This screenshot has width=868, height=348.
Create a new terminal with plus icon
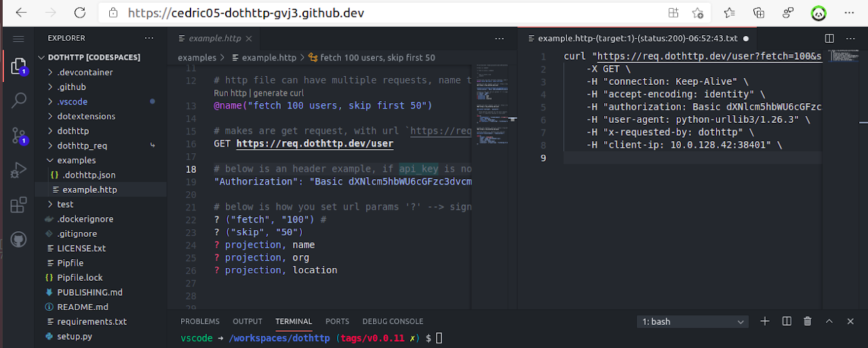pyautogui.click(x=765, y=322)
